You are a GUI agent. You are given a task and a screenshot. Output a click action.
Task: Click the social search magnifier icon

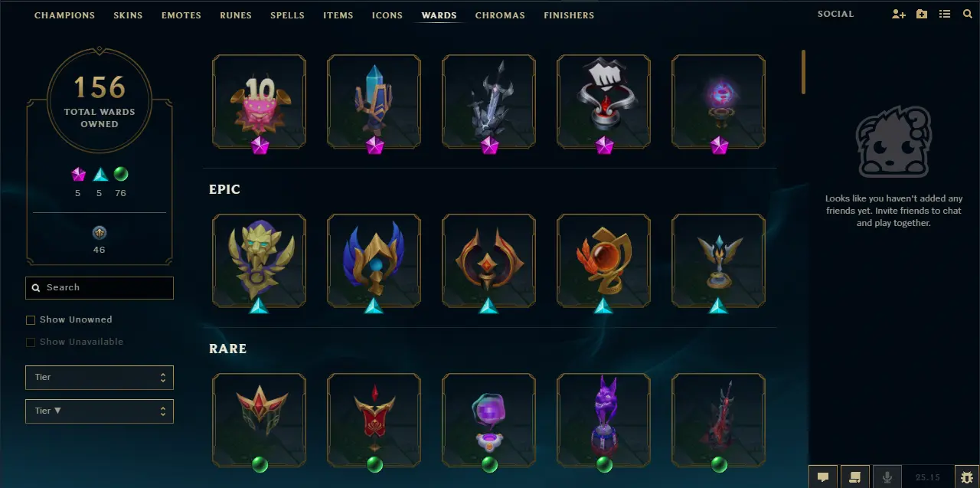[968, 15]
